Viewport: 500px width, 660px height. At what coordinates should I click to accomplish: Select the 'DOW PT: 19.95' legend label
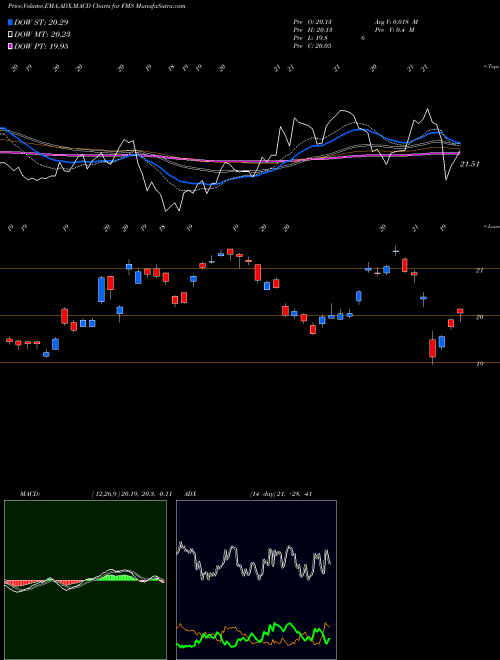41,46
